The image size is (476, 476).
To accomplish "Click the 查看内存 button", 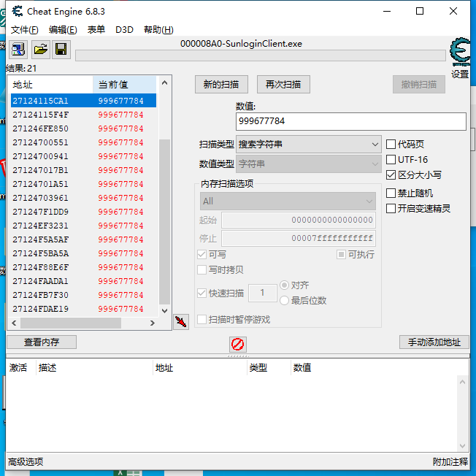I will pos(42,342).
